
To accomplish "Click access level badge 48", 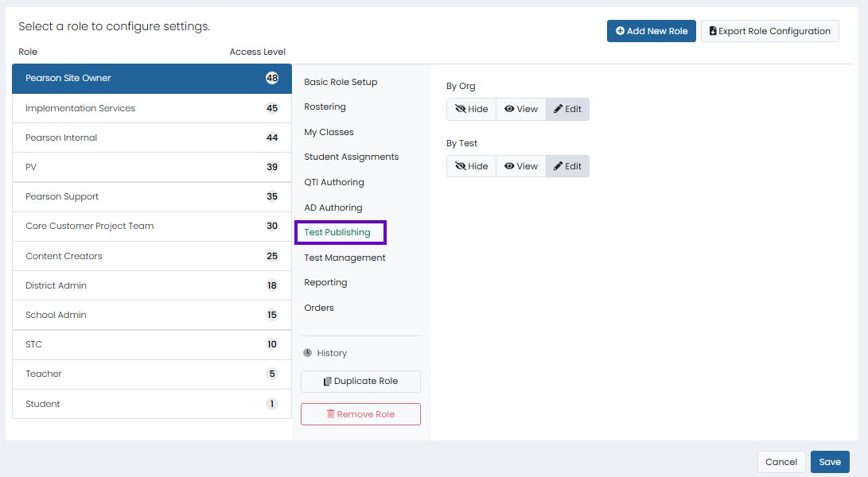I will 272,78.
